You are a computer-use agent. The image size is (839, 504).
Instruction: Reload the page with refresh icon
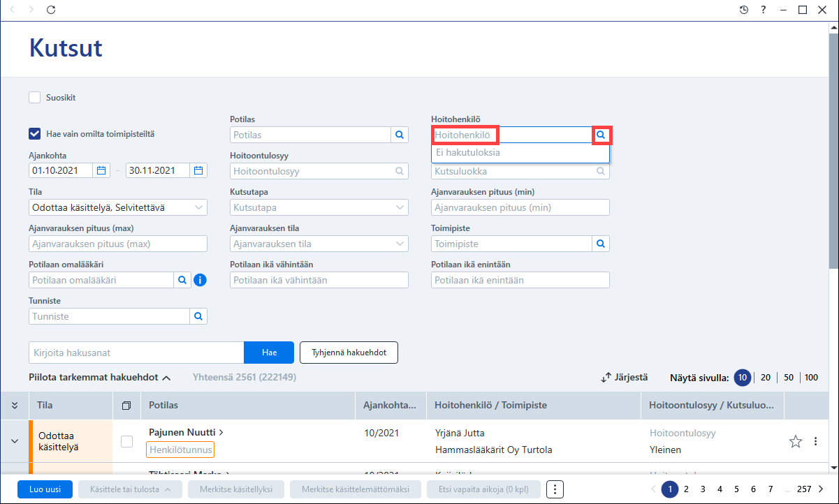(50, 10)
